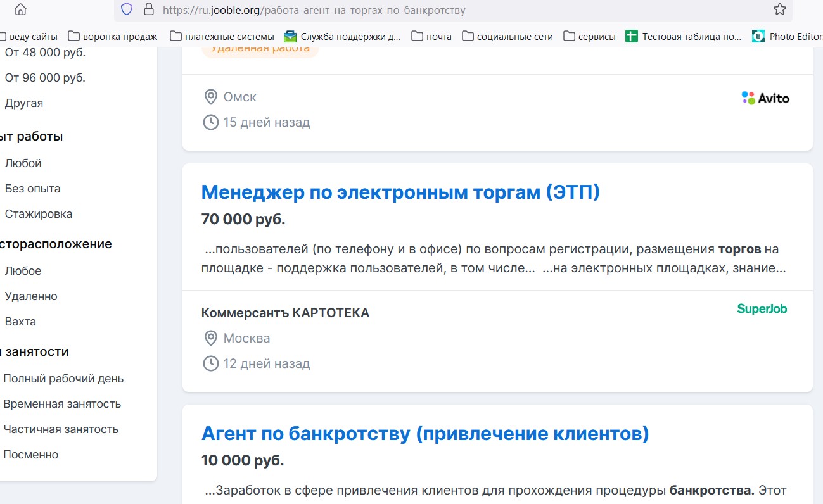Click the clock icon by 12 дней назад
Screen dimensions: 823x504
click(210, 363)
